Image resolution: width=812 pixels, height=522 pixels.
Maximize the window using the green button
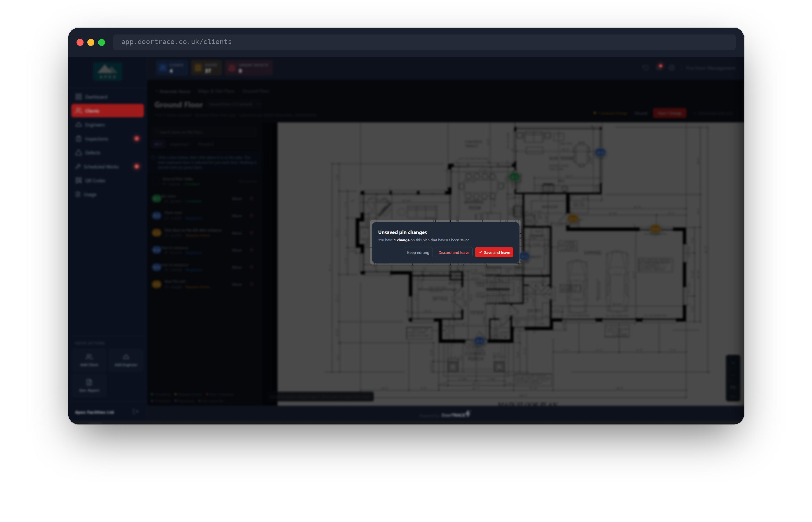click(x=102, y=42)
